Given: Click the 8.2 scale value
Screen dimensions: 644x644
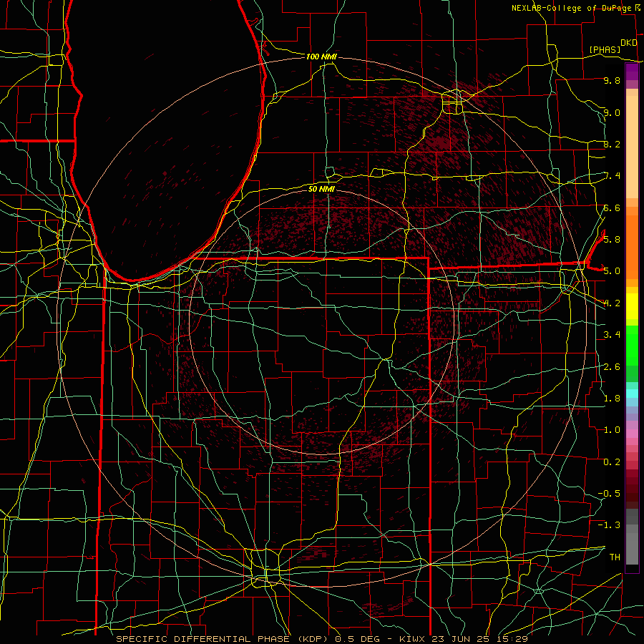Looking at the screenshot, I should (x=612, y=144).
